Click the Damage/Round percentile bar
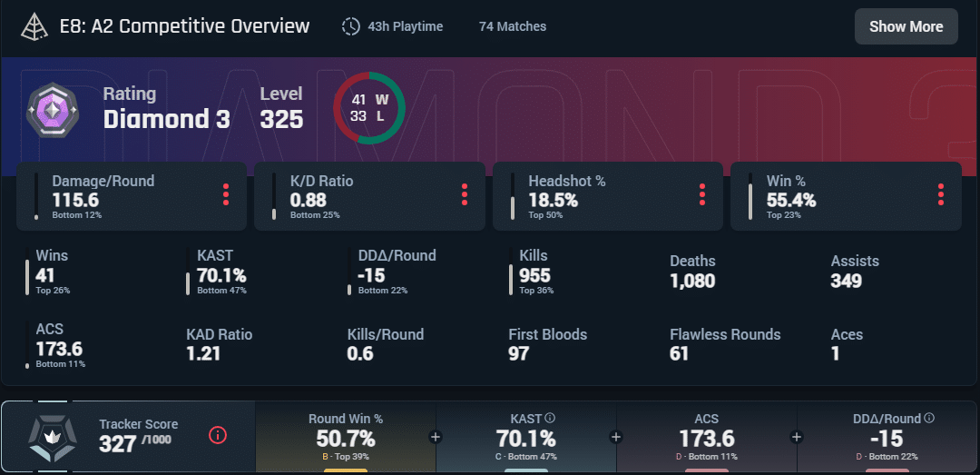980x475 pixels. 36,196
